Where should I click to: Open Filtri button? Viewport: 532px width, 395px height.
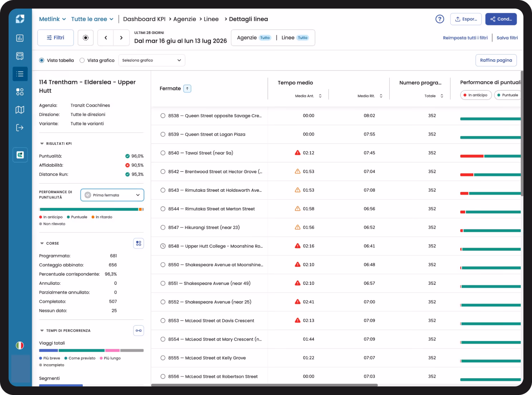(55, 38)
